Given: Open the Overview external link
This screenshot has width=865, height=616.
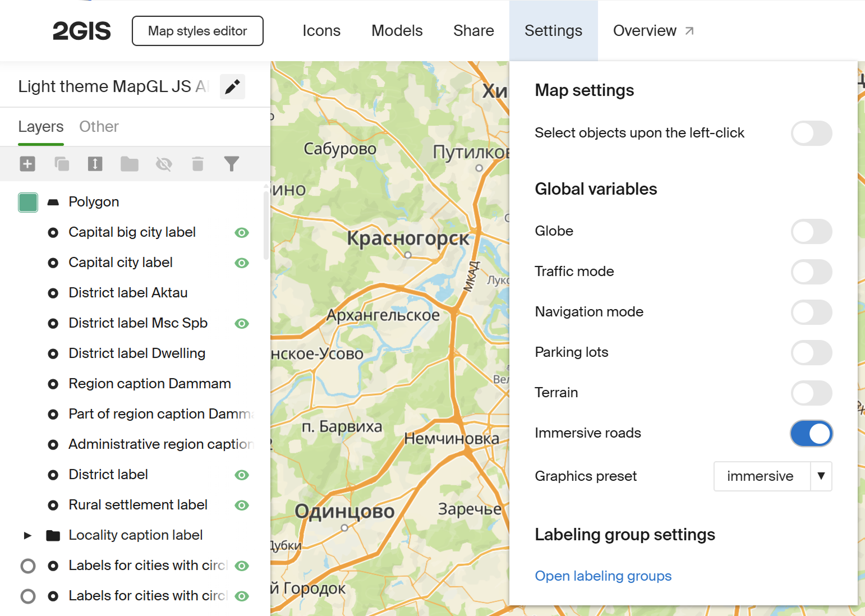Looking at the screenshot, I should click(653, 31).
